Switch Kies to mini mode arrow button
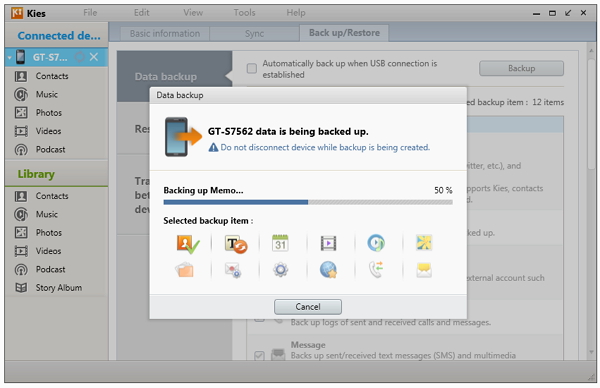This screenshot has width=600, height=388. [568, 13]
